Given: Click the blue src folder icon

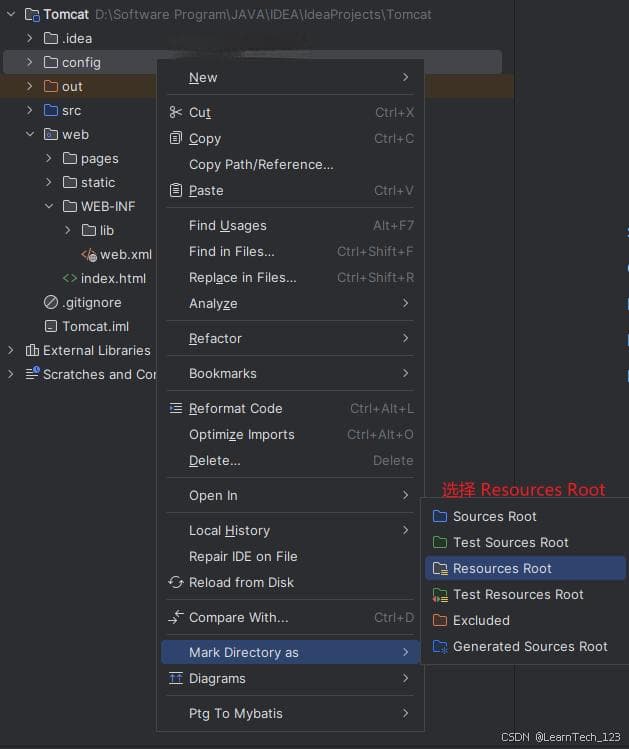Looking at the screenshot, I should coord(51,110).
